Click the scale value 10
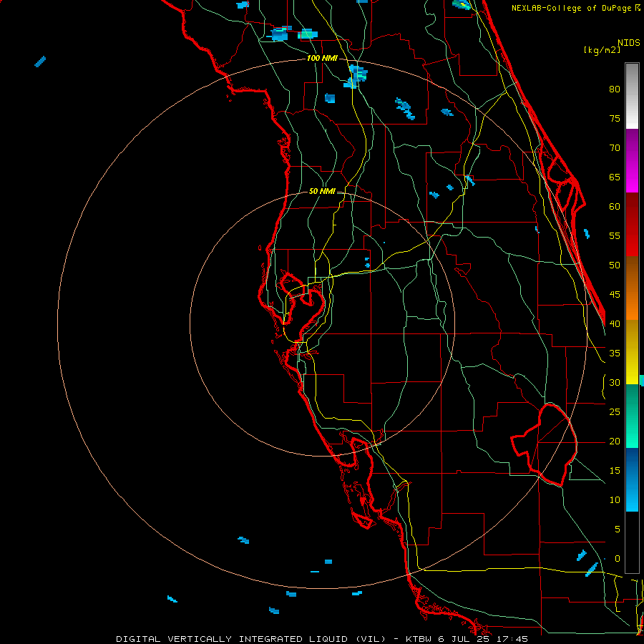The height and width of the screenshot is (644, 644). [615, 500]
